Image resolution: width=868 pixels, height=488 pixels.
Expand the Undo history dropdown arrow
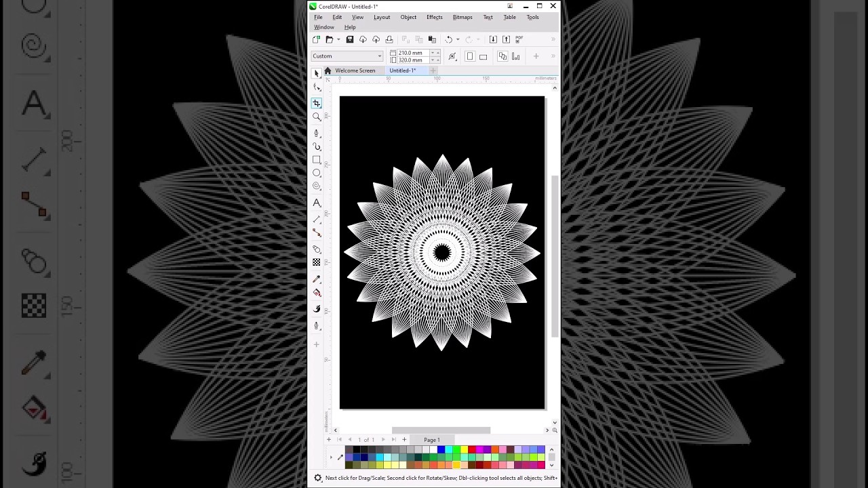[x=458, y=40]
